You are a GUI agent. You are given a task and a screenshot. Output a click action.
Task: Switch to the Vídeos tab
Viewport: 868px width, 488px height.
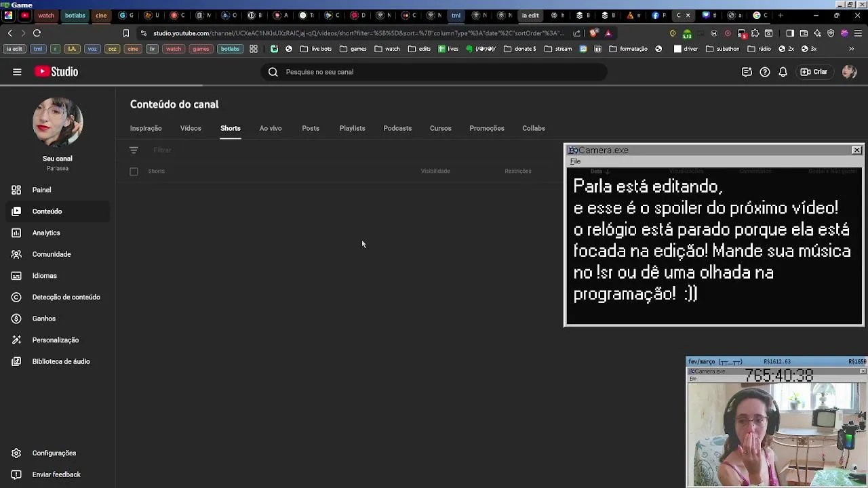pyautogui.click(x=191, y=128)
